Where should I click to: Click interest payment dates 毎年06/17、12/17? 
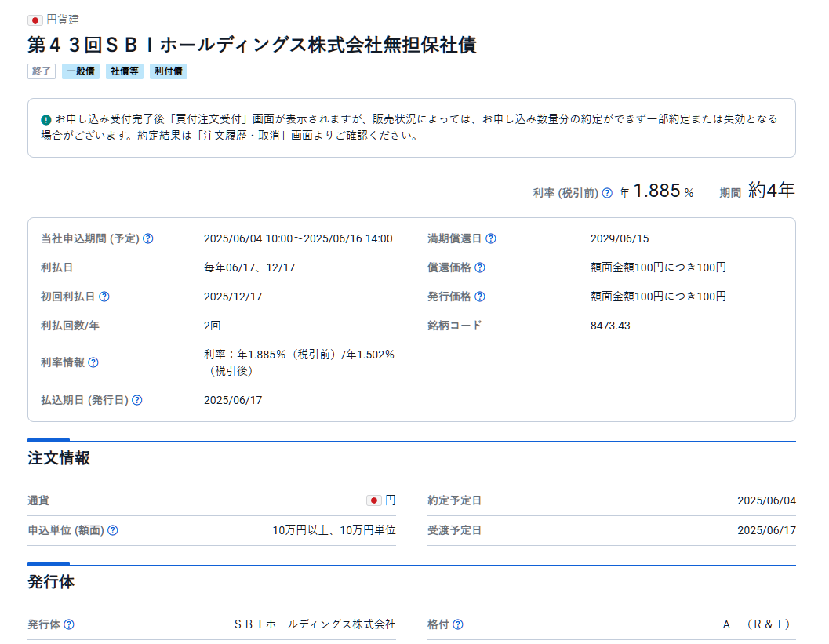[249, 267]
